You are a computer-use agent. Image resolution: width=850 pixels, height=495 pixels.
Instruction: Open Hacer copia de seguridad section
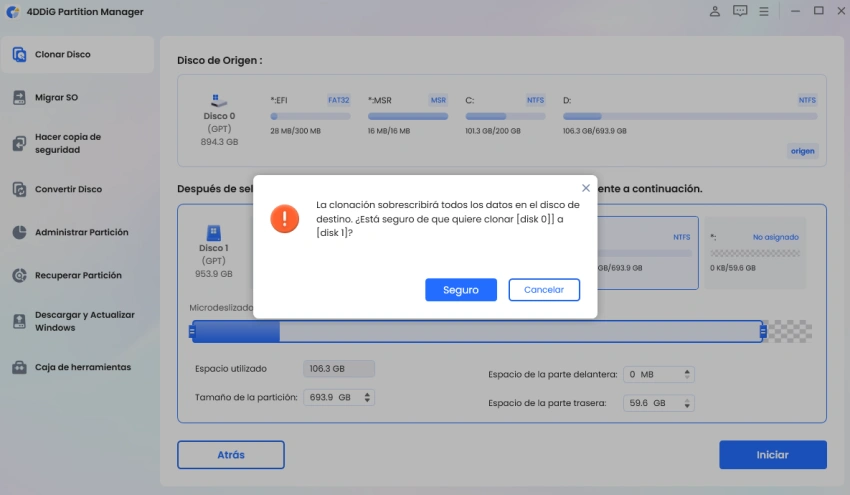(x=78, y=143)
